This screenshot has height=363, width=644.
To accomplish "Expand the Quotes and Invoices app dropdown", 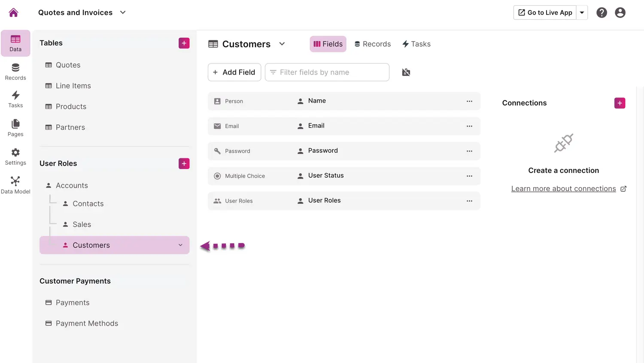I will 123,12.
